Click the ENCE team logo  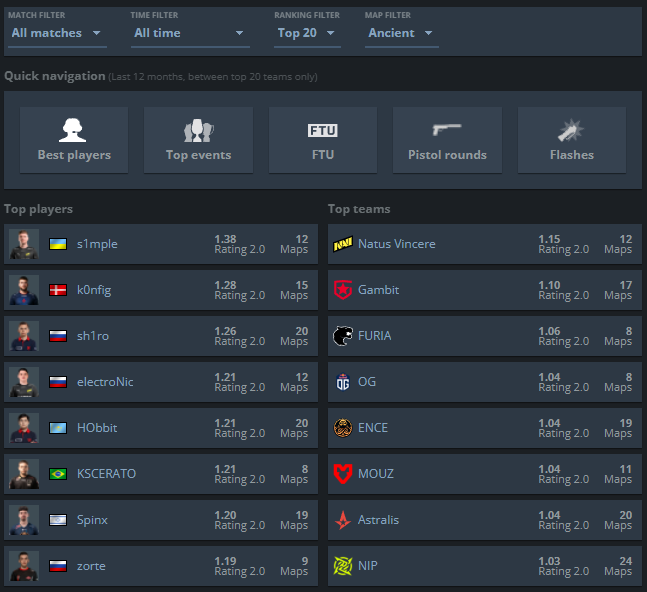click(x=343, y=428)
